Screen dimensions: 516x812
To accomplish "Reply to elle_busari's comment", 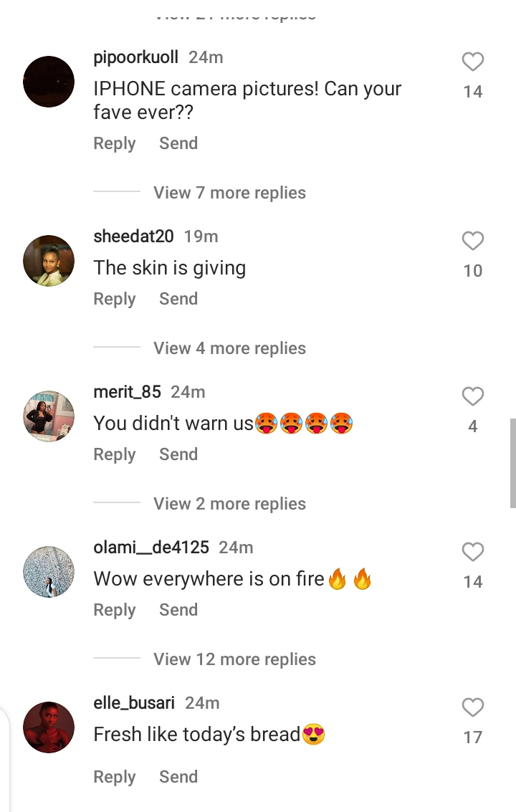I will 115,777.
